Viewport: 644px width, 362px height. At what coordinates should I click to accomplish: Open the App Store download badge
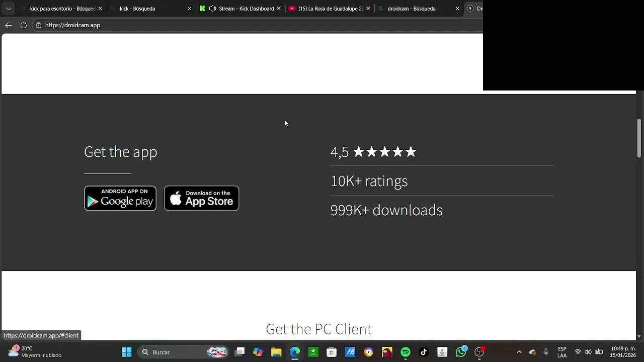tap(201, 198)
